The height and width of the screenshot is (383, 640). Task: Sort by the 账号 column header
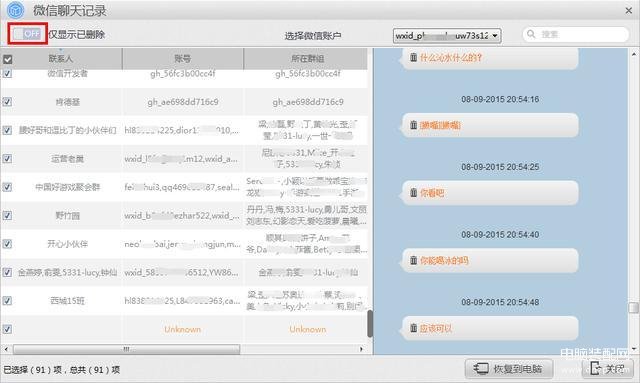(182, 59)
